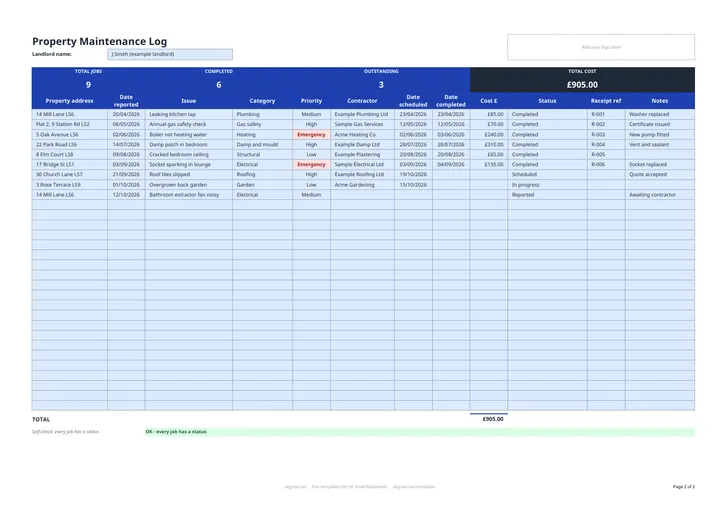Click the 'Receipt ref' column header

tap(606, 101)
